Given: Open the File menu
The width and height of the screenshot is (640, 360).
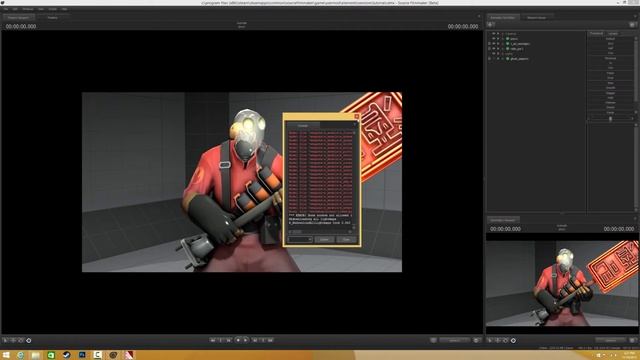Looking at the screenshot, I should click(6, 9).
